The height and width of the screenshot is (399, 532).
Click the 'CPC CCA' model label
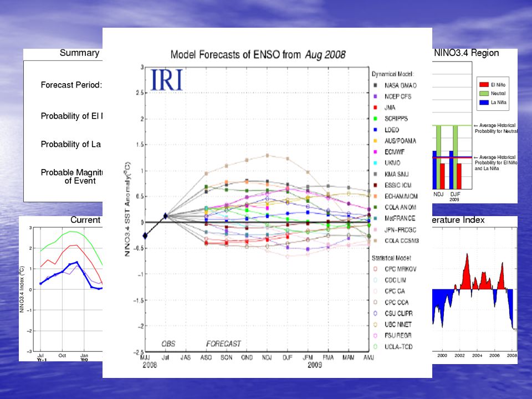tap(396, 303)
